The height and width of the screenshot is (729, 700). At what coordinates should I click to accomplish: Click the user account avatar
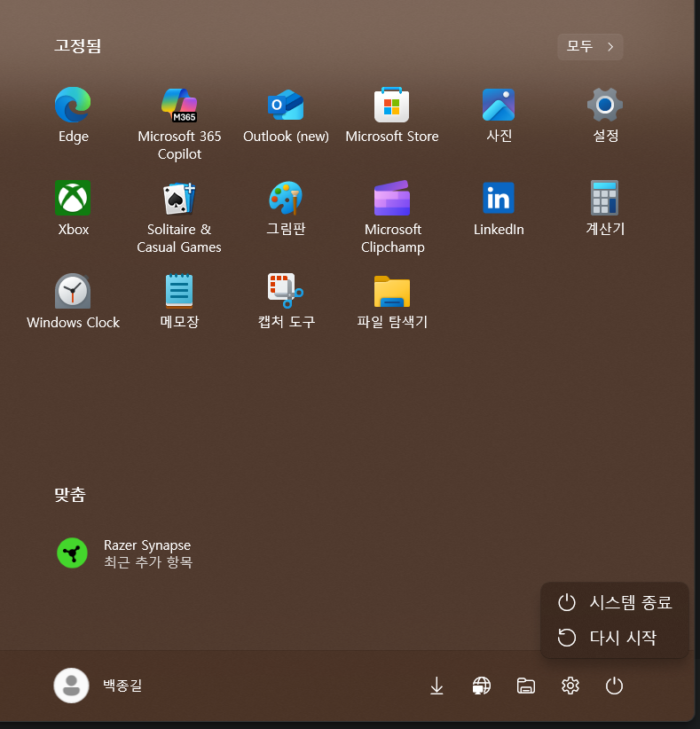pos(72,686)
